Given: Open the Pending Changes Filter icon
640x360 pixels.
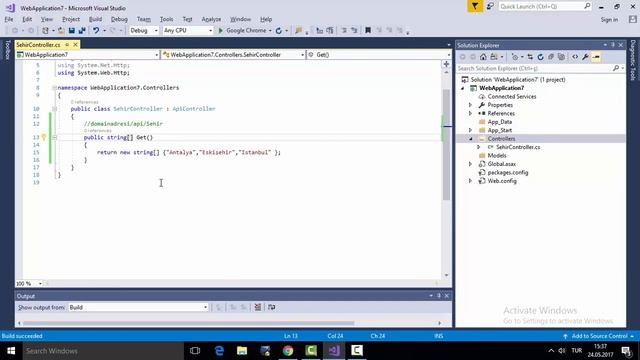Looking at the screenshot, I should 515,57.
